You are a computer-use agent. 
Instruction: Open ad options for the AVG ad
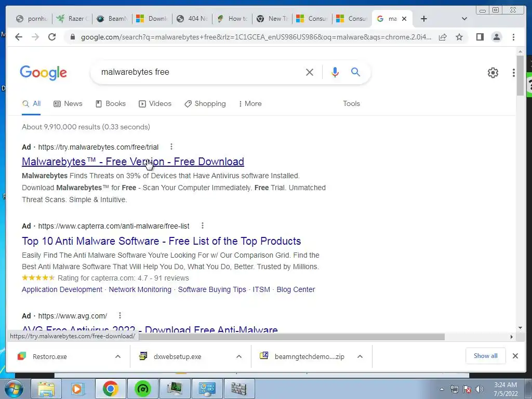point(120,315)
